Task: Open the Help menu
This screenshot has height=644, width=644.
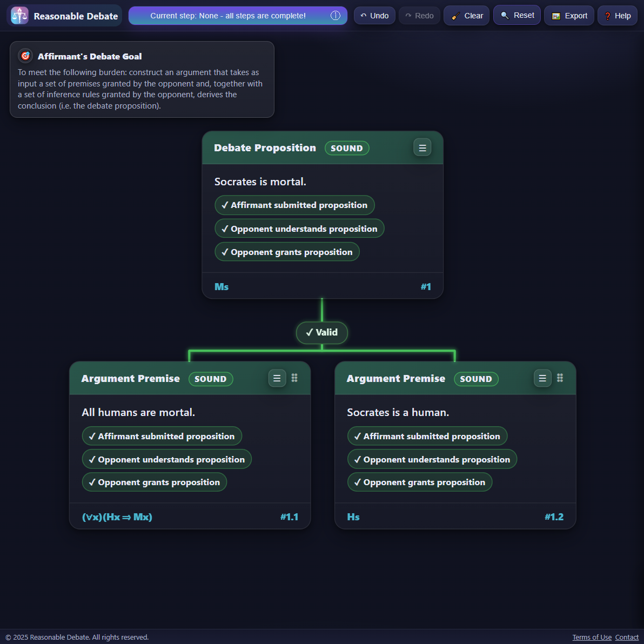Action: click(617, 16)
